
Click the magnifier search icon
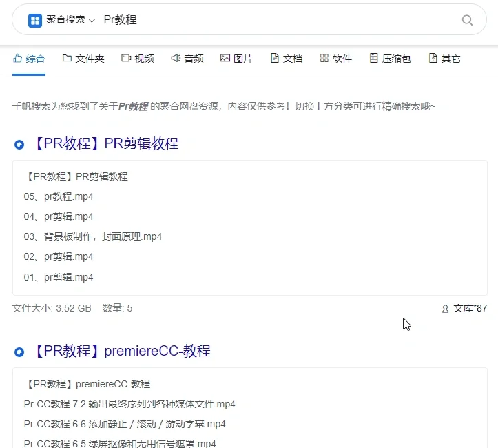click(x=467, y=20)
